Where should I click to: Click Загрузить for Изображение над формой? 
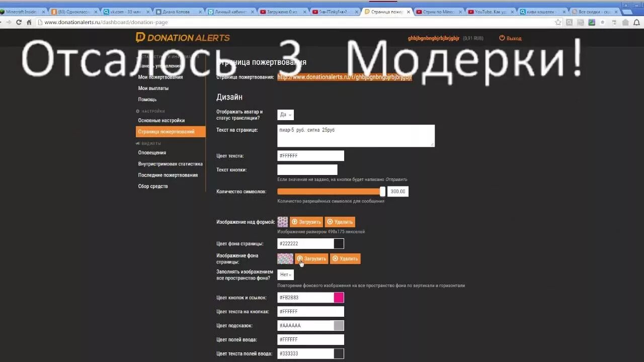pos(306,222)
